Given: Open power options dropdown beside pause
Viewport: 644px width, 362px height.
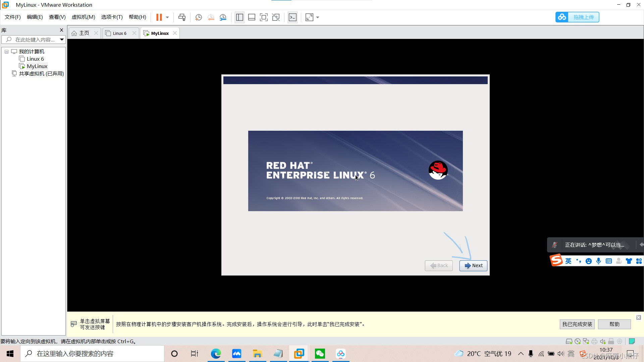Looking at the screenshot, I should 167,17.
